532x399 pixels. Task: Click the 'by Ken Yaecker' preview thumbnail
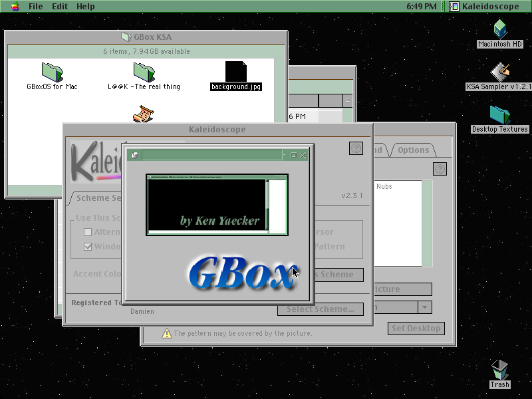tap(217, 205)
